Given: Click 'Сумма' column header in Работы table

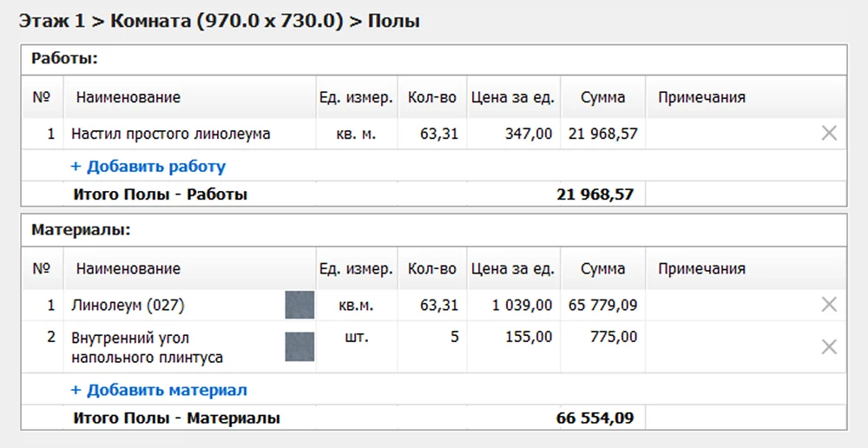Looking at the screenshot, I should [602, 97].
